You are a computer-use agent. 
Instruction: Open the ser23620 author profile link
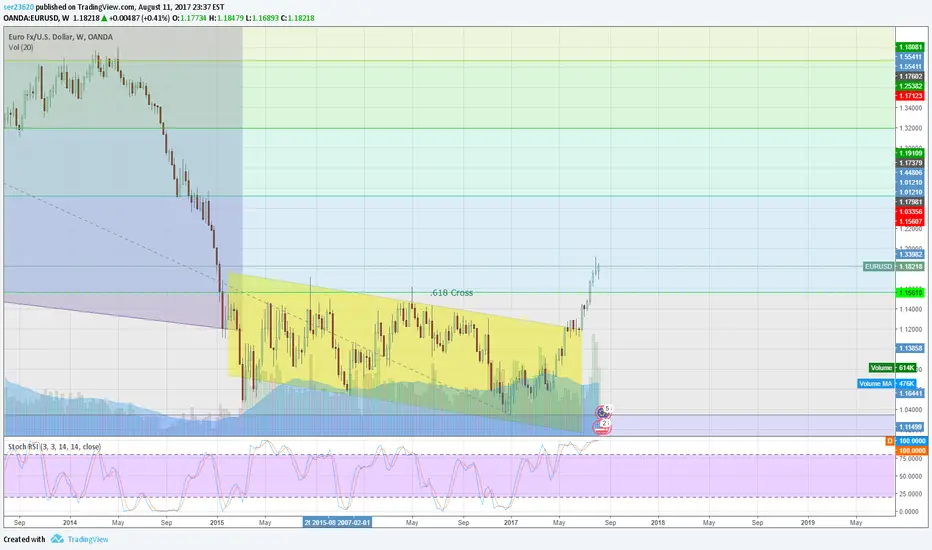click(19, 7)
